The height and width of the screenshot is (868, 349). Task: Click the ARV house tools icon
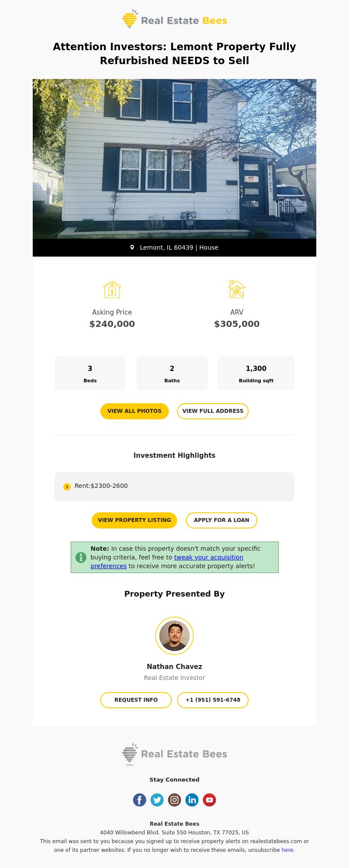(237, 289)
